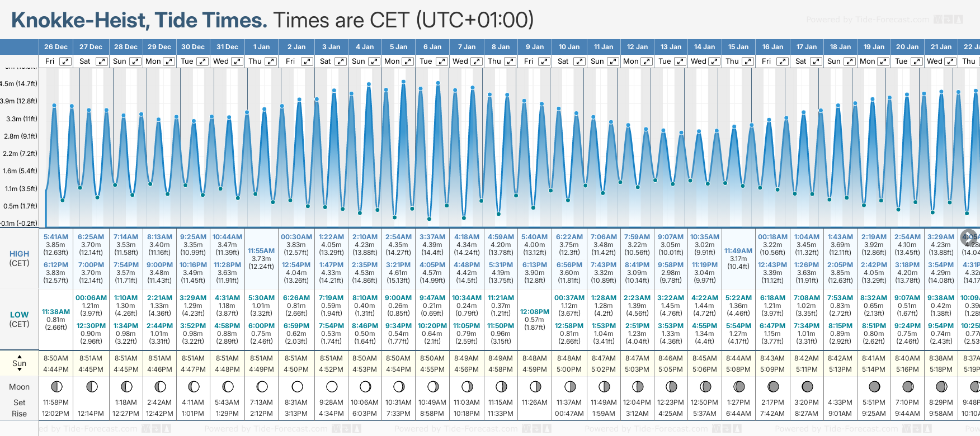Click the down arrow below Sun label
The height and width of the screenshot is (436, 980).
(x=20, y=371)
